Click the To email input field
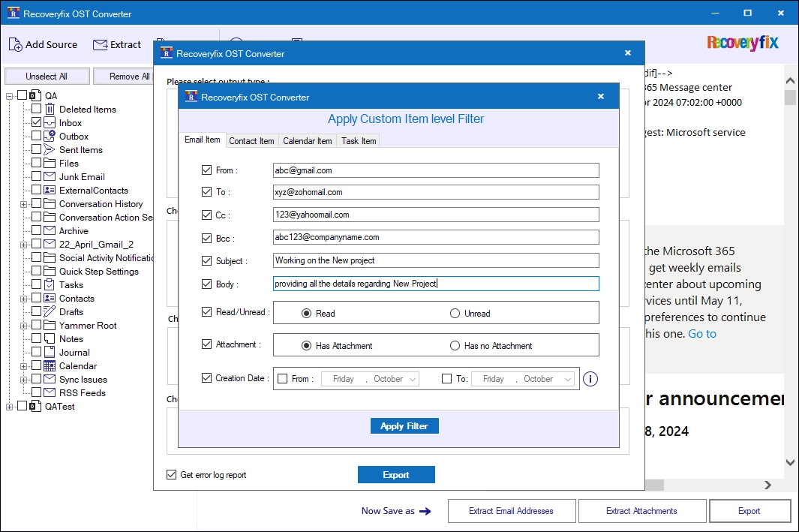Image resolution: width=799 pixels, height=532 pixels. [436, 192]
